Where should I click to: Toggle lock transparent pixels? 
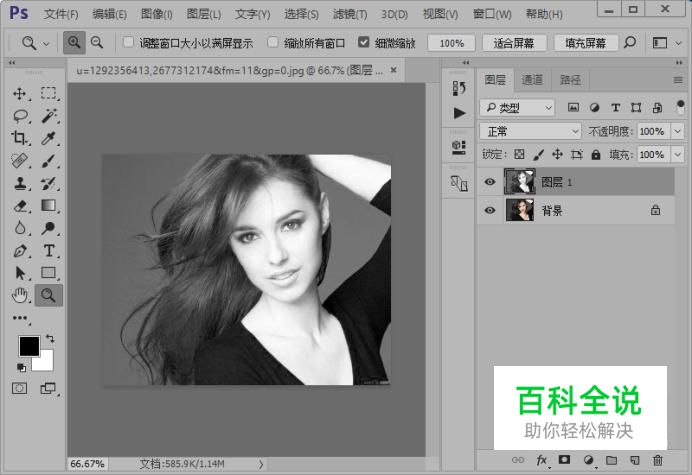click(x=519, y=155)
